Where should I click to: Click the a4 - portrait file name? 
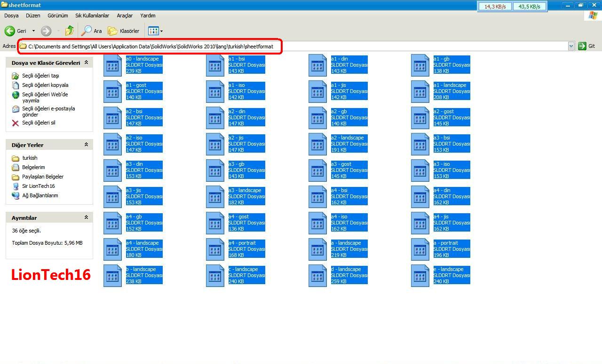[x=242, y=243]
